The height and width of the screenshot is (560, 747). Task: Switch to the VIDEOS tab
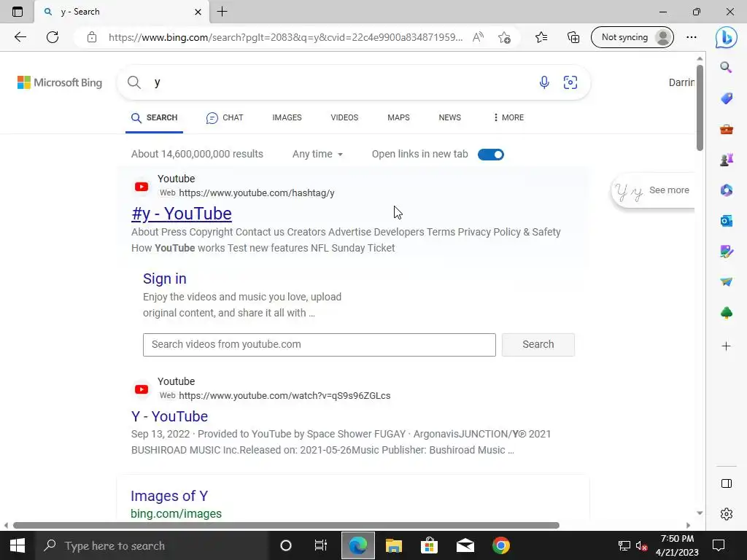click(344, 117)
